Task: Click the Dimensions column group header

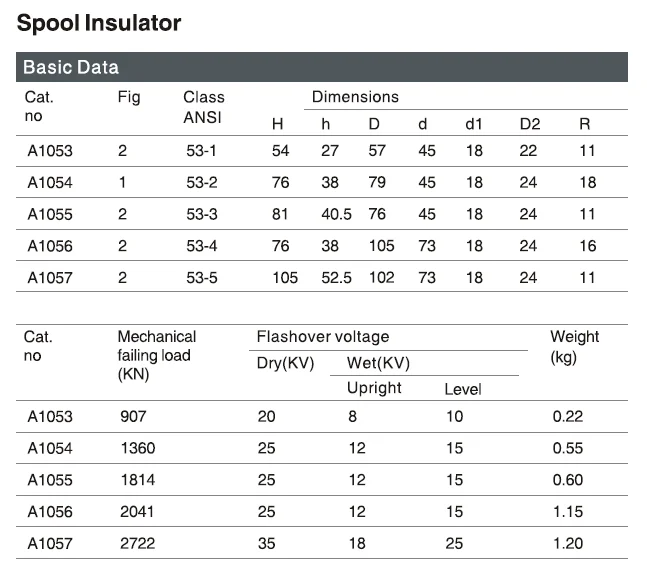Action: tap(355, 97)
